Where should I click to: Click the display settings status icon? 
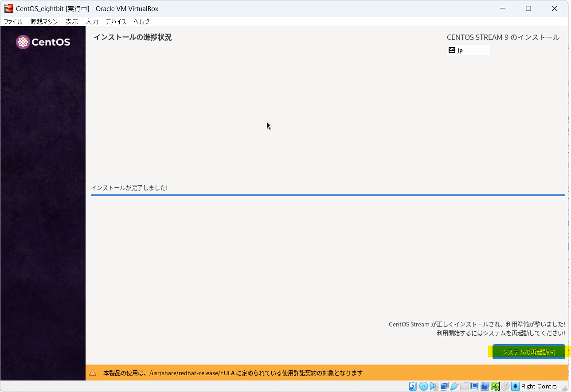(475, 386)
